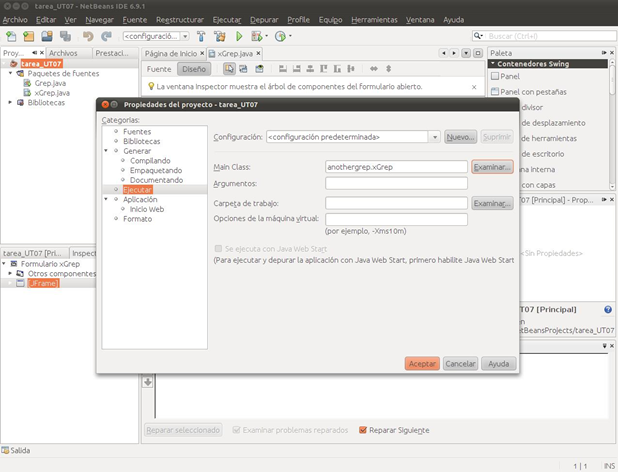Click the Cancelar button

[x=460, y=364]
